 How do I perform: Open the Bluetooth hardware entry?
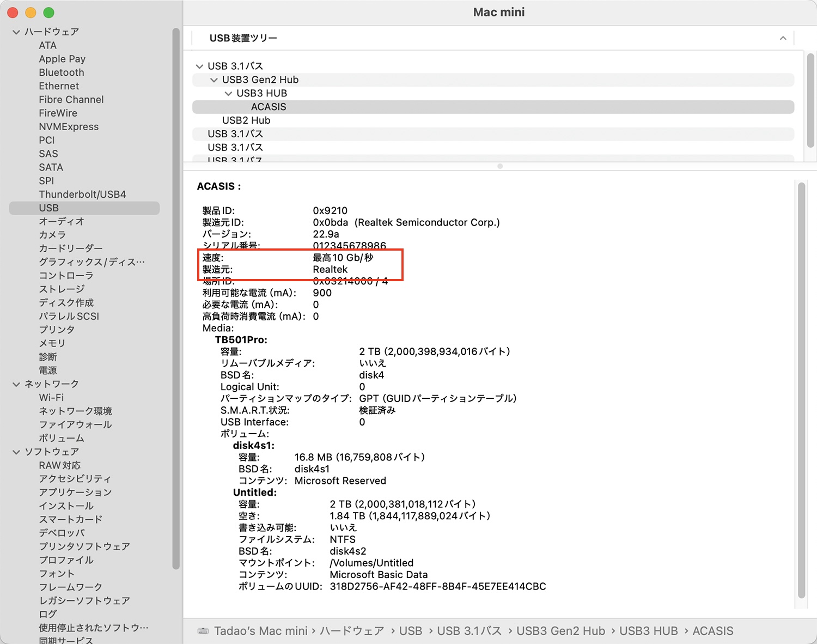tap(62, 72)
